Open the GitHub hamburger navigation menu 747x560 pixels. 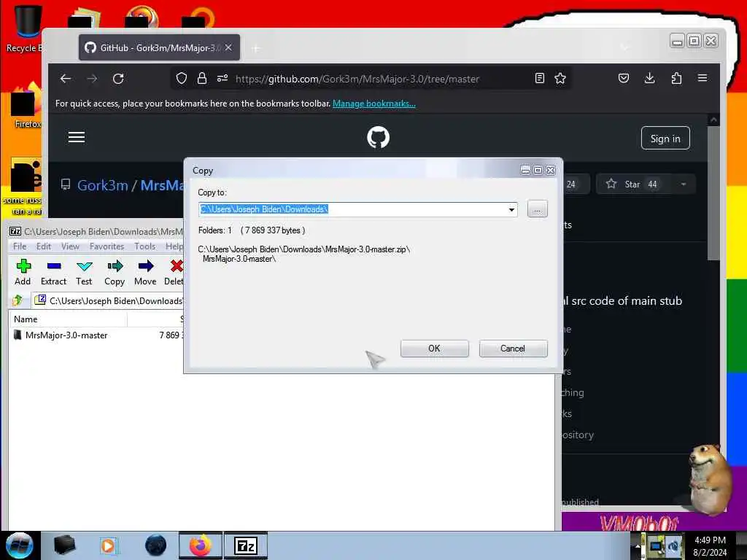[x=76, y=138]
